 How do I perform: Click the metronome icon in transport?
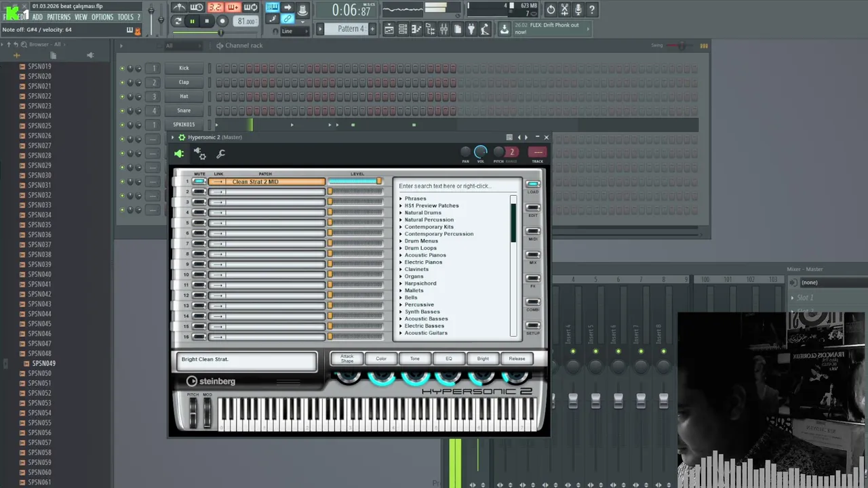179,7
